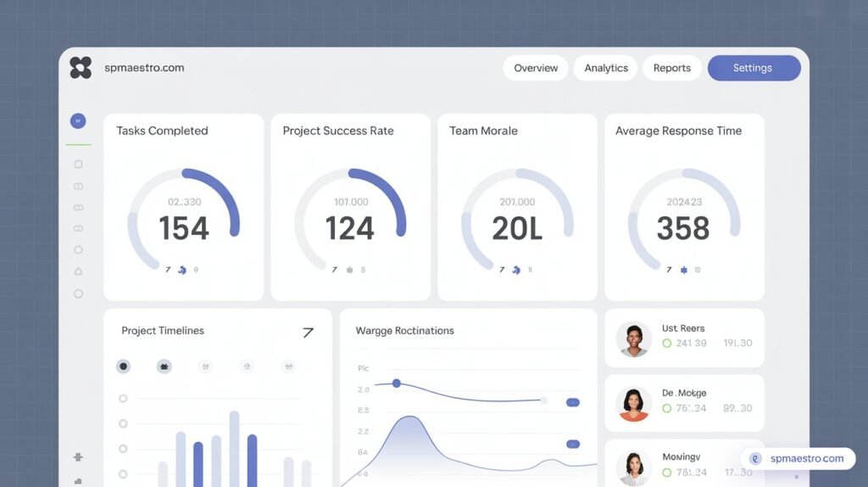The image size is (868, 487).
Task: Select the dark leaf-shaped icon in Project Timelines
Action: tap(164, 367)
